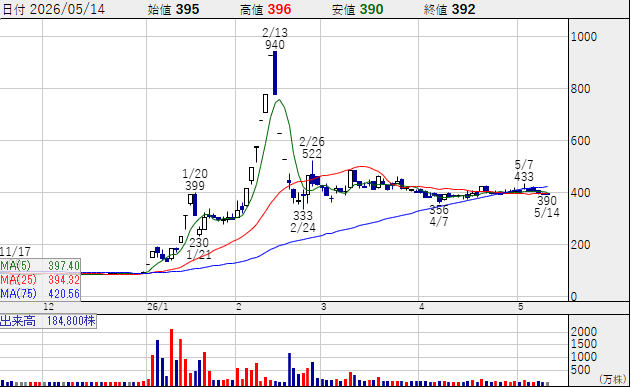This screenshot has width=631, height=387.
Task: Click the price axis label 800
Action: click(580, 89)
